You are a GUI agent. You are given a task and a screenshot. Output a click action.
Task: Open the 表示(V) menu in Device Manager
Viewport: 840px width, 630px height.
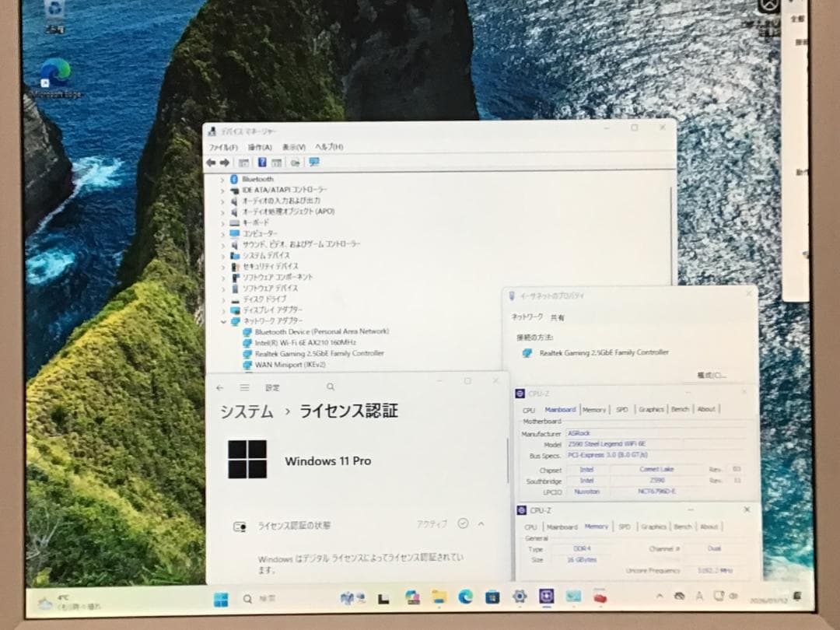[293, 147]
